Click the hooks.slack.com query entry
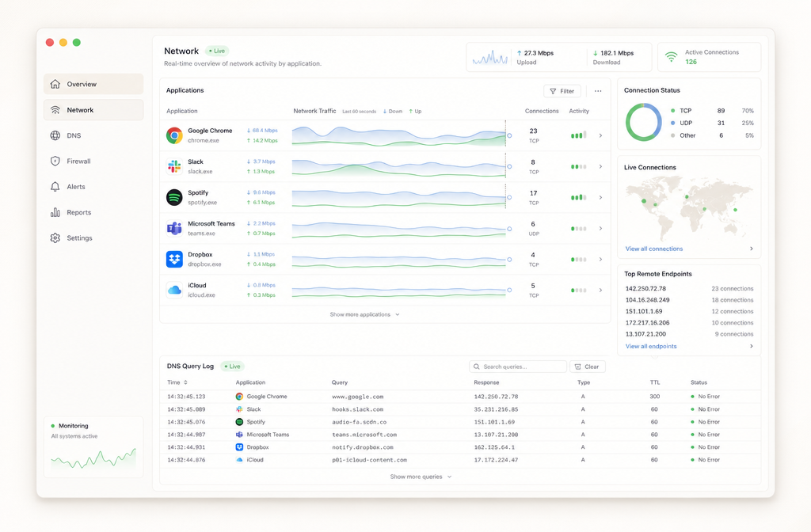The image size is (811, 532). [x=357, y=409]
